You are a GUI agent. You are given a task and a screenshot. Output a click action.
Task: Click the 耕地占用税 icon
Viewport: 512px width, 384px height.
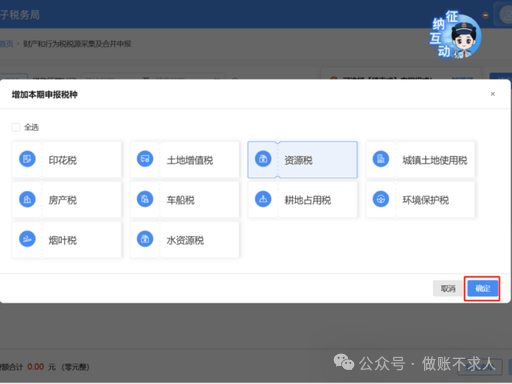pos(263,199)
